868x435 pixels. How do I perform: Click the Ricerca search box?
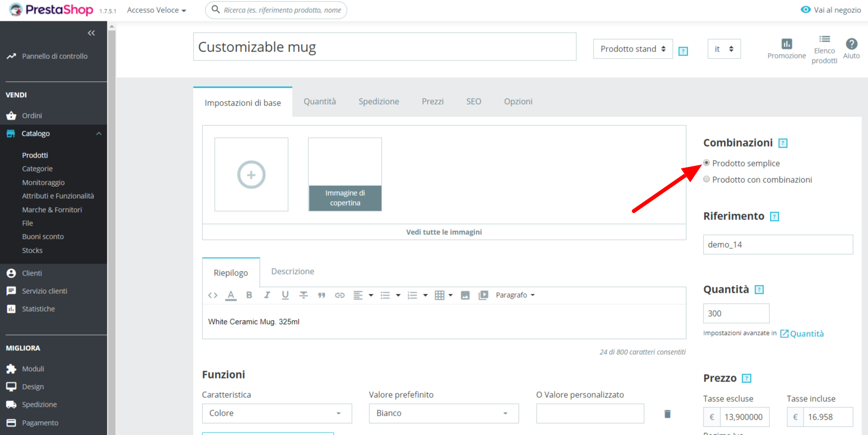(x=276, y=10)
